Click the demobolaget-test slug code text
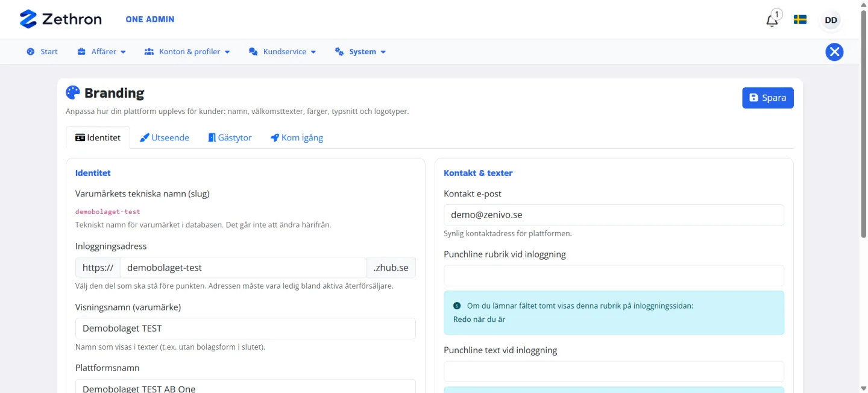The height and width of the screenshot is (393, 868). pos(108,212)
